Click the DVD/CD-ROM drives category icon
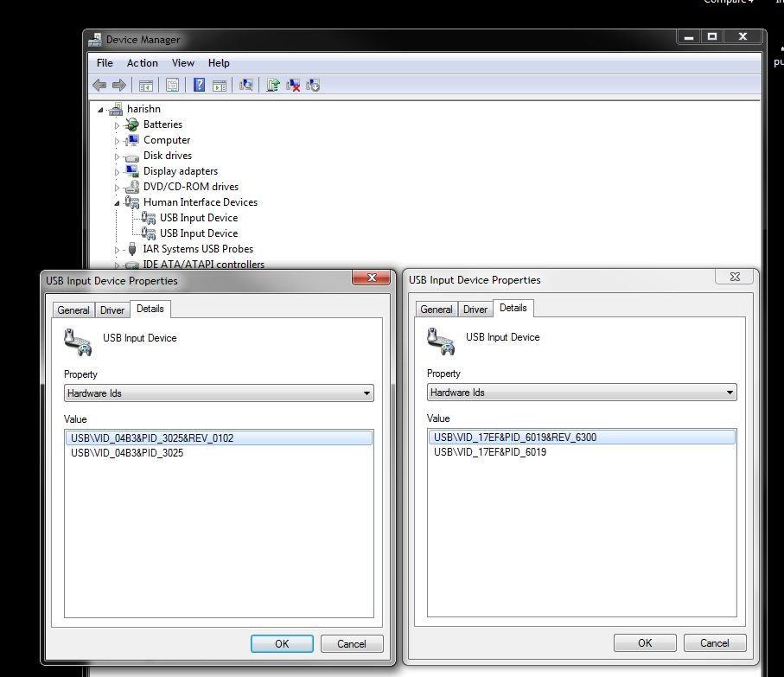 point(132,187)
